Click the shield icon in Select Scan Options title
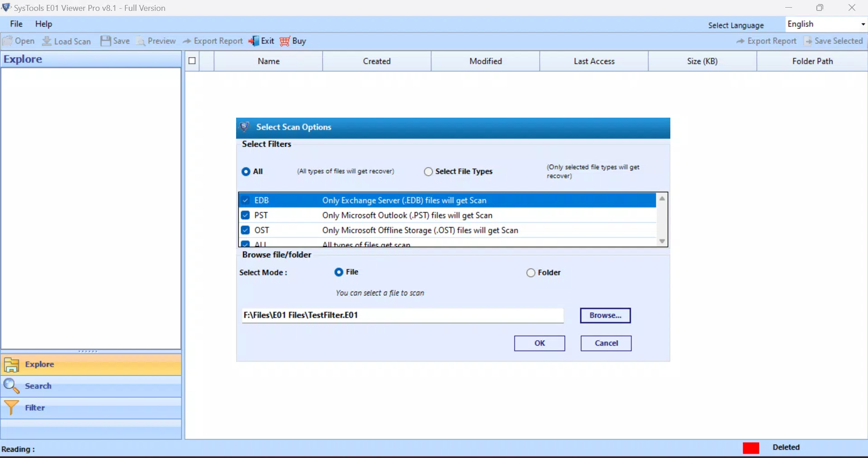The width and height of the screenshot is (868, 458). [x=245, y=127]
